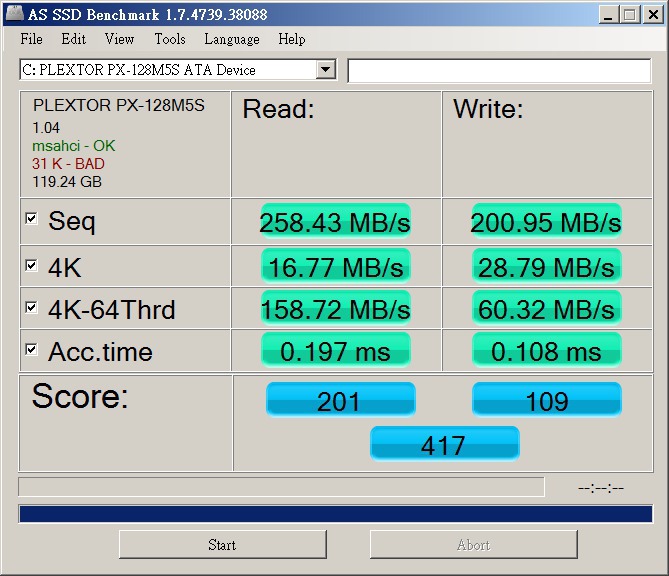Click the read score 201
The height and width of the screenshot is (576, 669).
pos(340,399)
